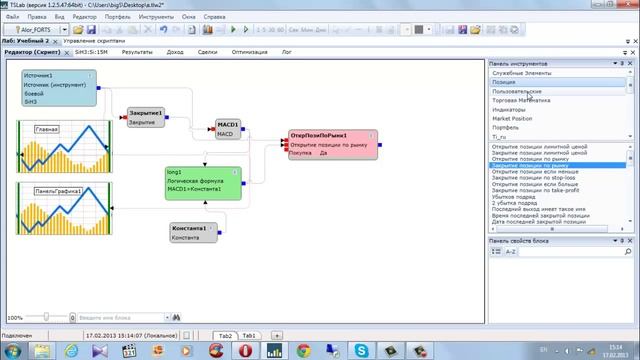The height and width of the screenshot is (360, 640).
Task: Select the Константа1 block
Action: coord(193,233)
